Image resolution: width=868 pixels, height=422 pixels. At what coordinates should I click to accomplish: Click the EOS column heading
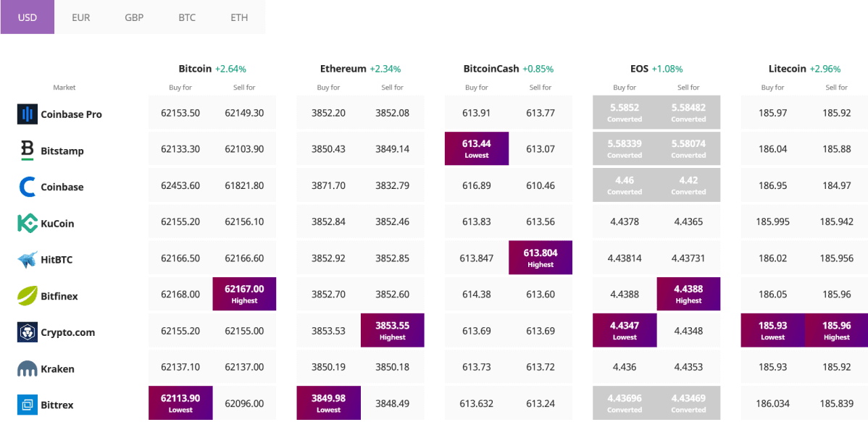point(640,69)
